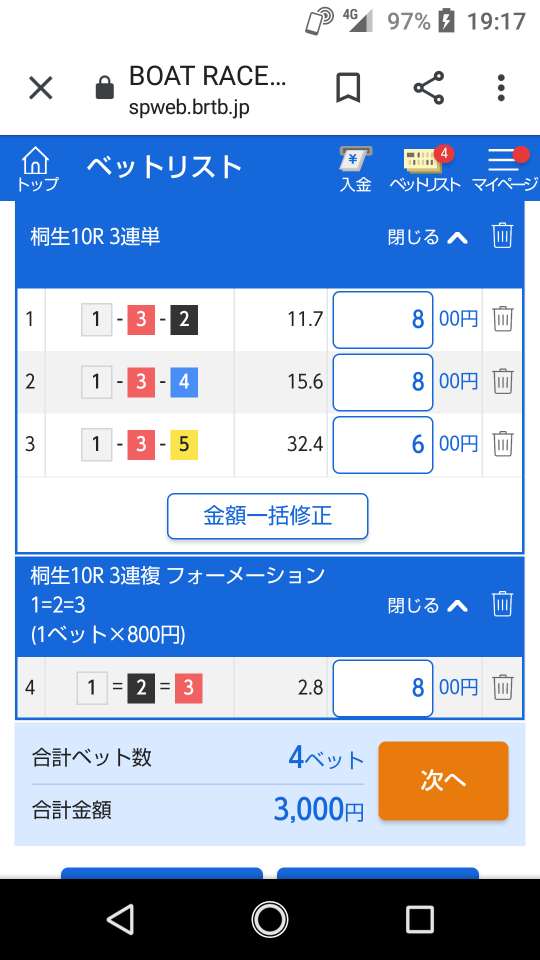Viewport: 540px width, 960px height.
Task: Open the My Page hamburger menu
Action: click(505, 169)
